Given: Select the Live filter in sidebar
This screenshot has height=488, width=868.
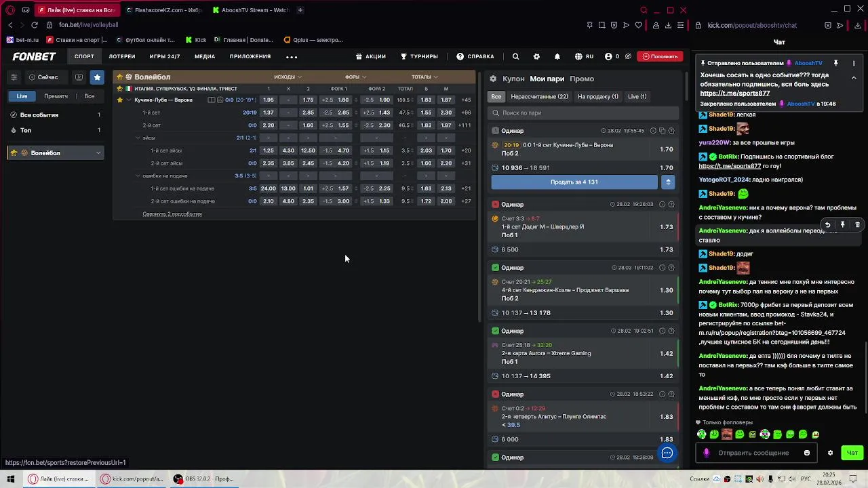Looking at the screenshot, I should pyautogui.click(x=22, y=96).
